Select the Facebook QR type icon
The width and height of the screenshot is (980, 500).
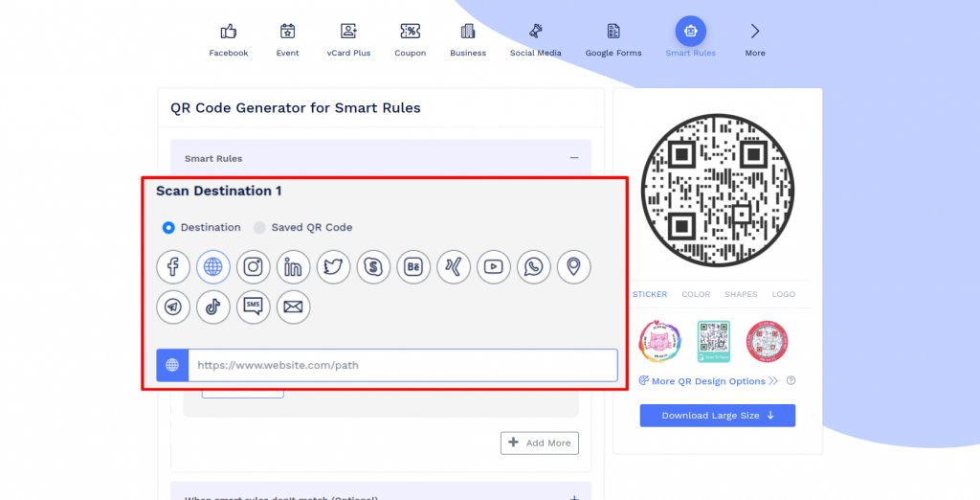pyautogui.click(x=228, y=32)
